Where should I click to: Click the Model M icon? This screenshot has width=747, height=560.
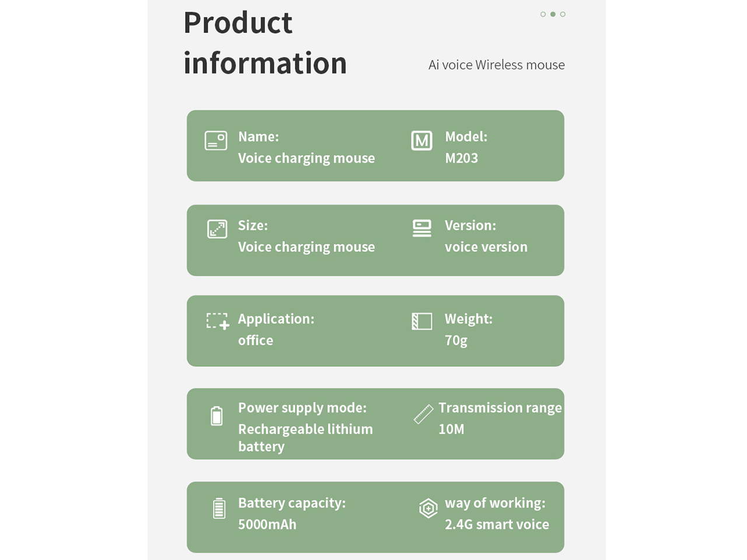click(421, 141)
